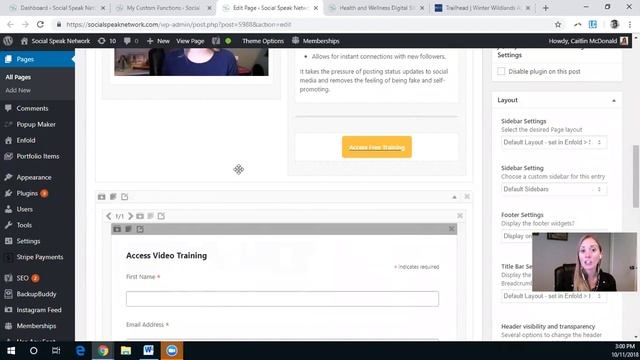
Task: Open Sidebar Settings layout dropdown
Action: click(x=553, y=142)
